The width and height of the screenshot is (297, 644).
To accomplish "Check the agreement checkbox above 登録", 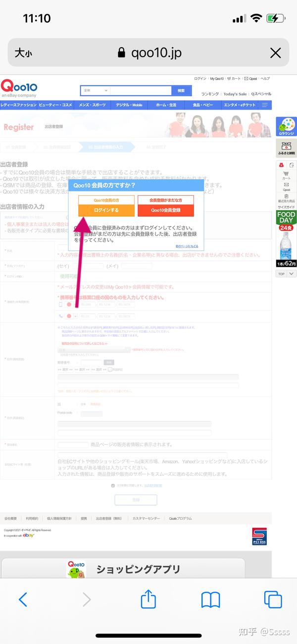I will coord(113,485).
